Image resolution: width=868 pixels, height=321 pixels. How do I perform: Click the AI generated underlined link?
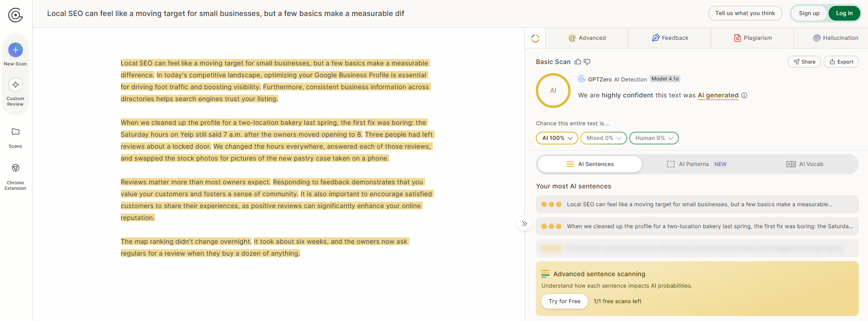[718, 96]
